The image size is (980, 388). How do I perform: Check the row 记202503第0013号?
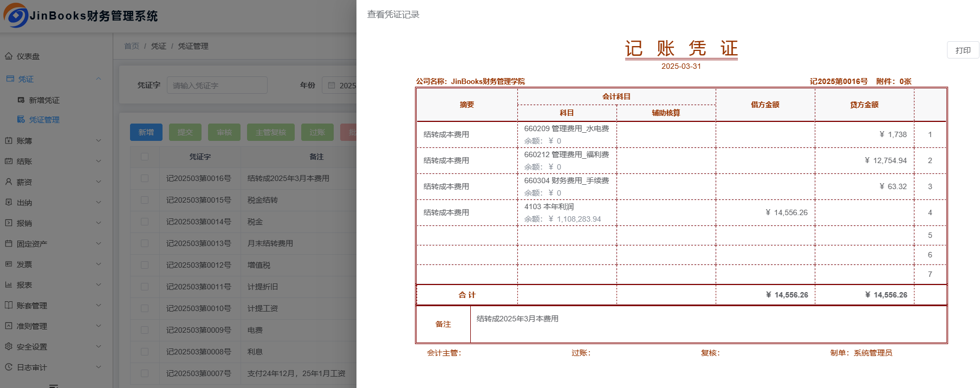[145, 243]
